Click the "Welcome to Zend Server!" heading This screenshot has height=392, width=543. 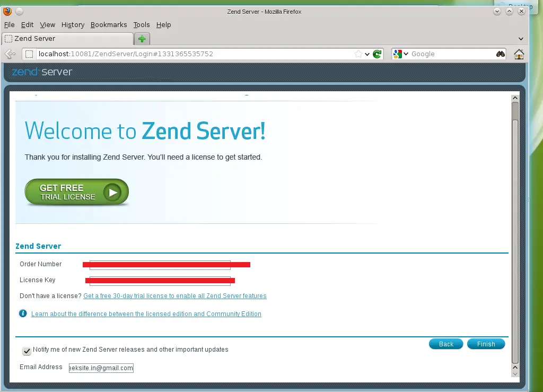(145, 131)
